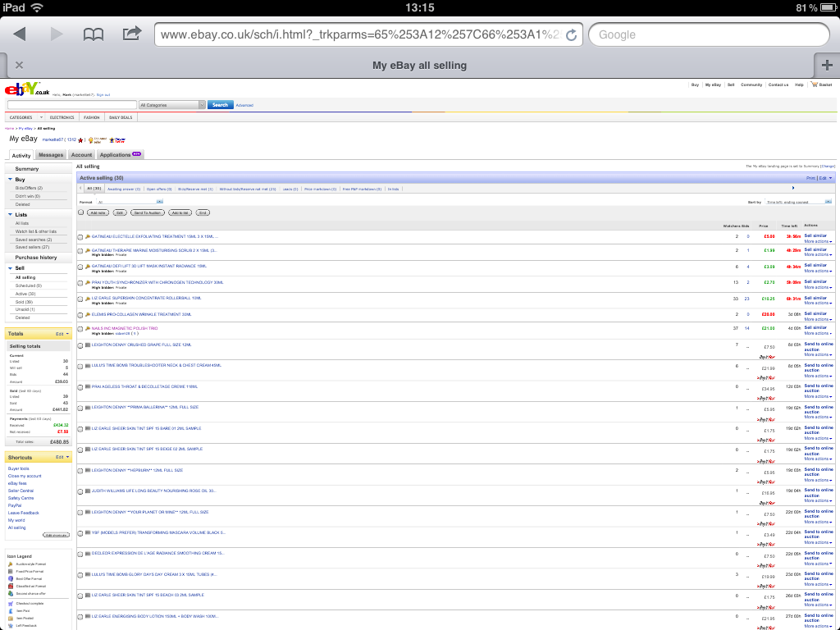Switch to the Messages tab
The height and width of the screenshot is (630, 840).
pyautogui.click(x=51, y=155)
